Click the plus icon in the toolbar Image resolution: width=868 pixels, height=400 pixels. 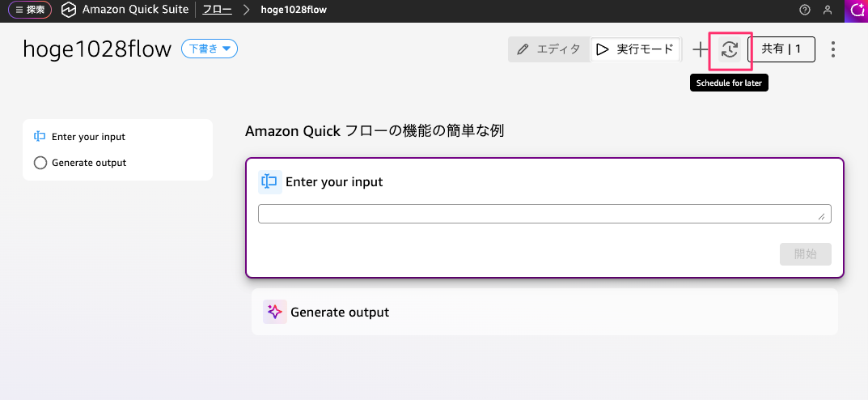point(701,50)
